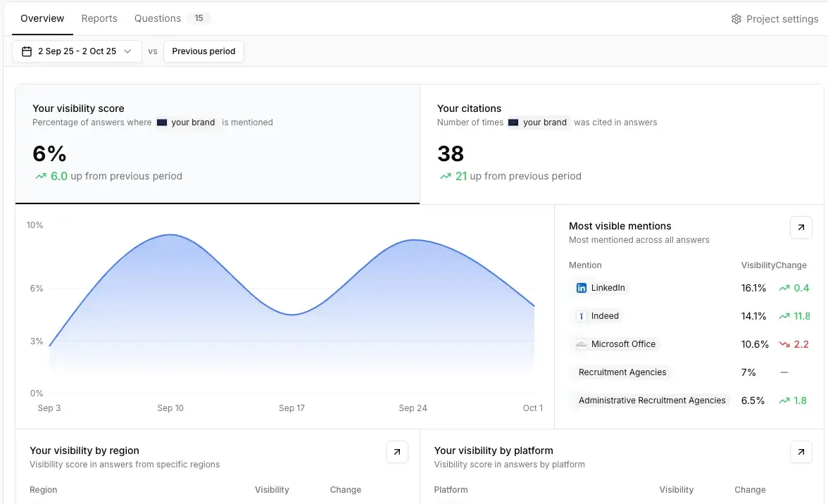
Task: Click the Sep 24 axis label on chart
Action: pos(413,408)
